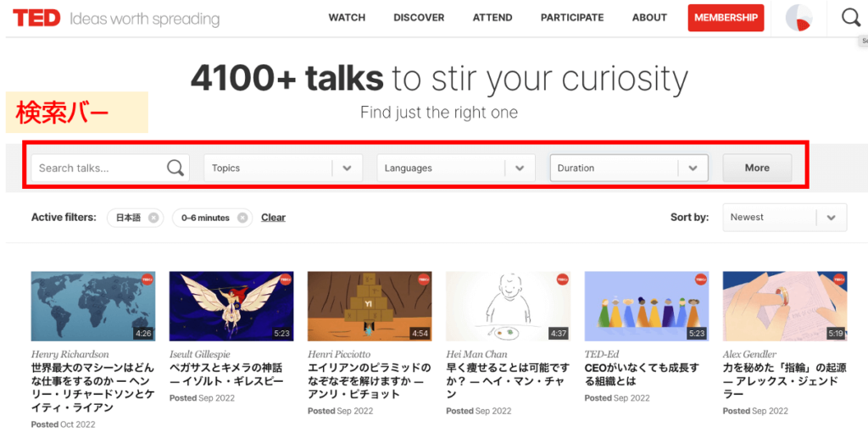
Task: Open the Sort by Newest dropdown
Action: tap(831, 218)
